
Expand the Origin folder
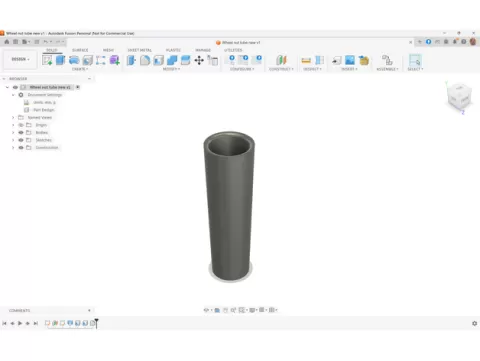coord(13,125)
